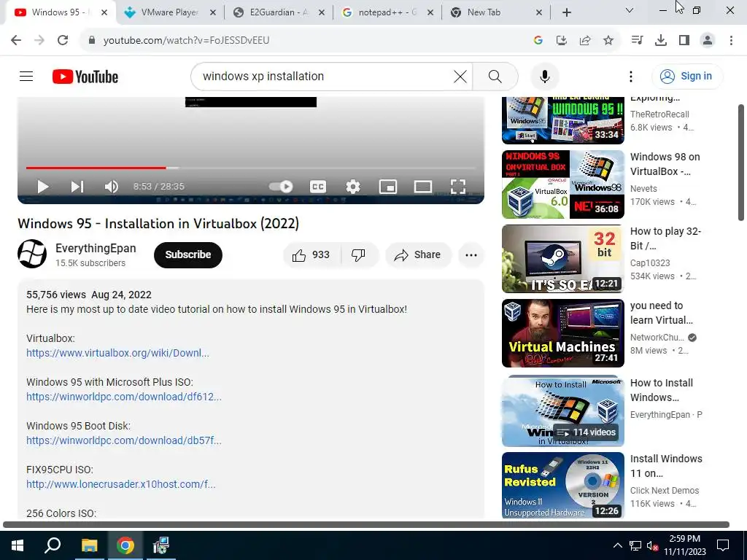Open YouTube settings three-dot menu
747x560 pixels.
(631, 76)
